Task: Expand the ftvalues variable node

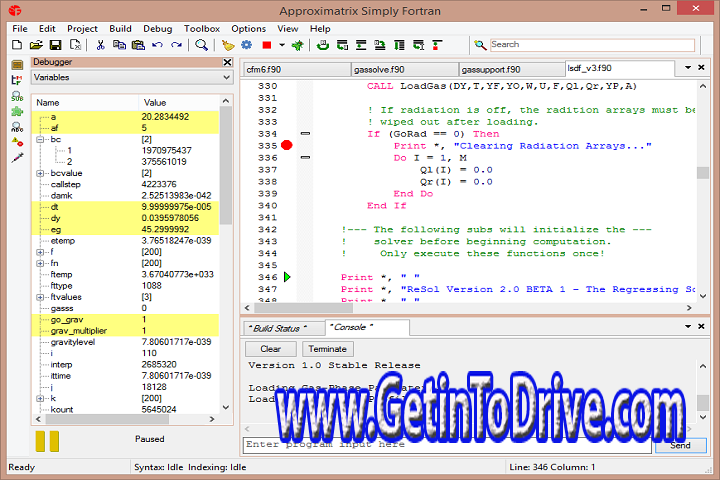Action: pyautogui.click(x=40, y=297)
